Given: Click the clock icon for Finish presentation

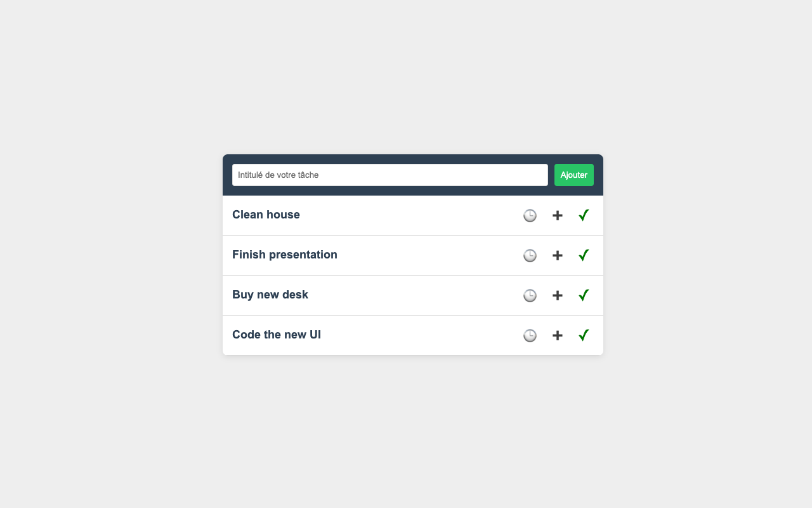Looking at the screenshot, I should click(530, 255).
